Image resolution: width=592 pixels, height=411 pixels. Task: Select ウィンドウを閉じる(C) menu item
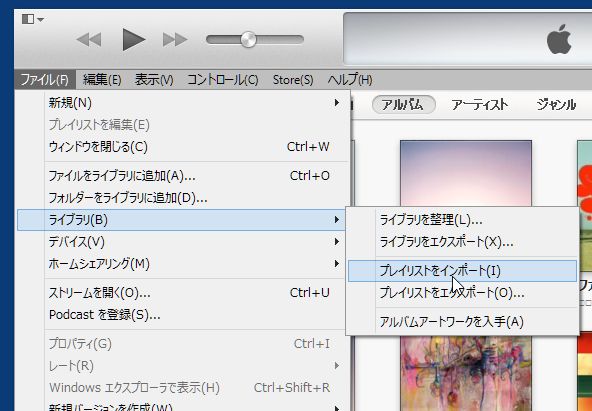[181, 146]
